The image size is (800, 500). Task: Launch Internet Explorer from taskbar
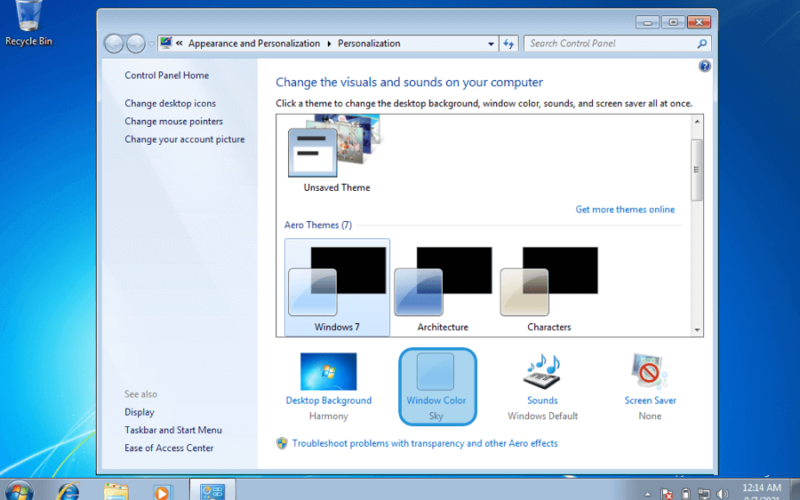(68, 491)
